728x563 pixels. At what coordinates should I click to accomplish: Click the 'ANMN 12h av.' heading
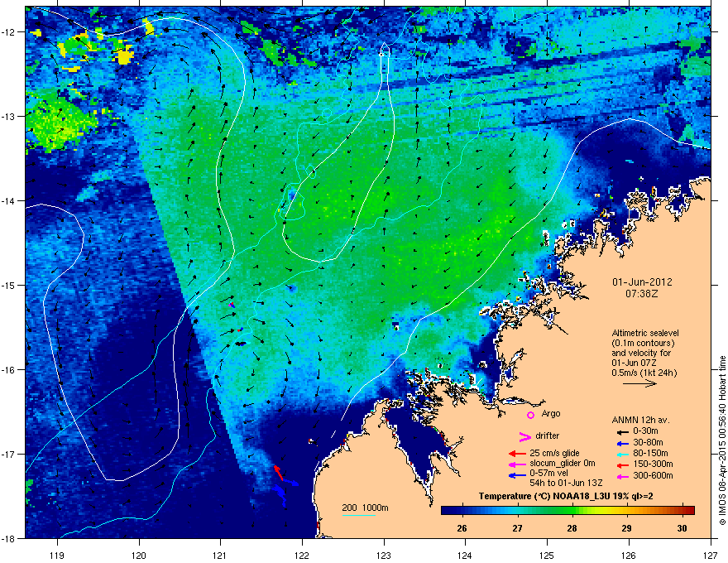tap(640, 420)
